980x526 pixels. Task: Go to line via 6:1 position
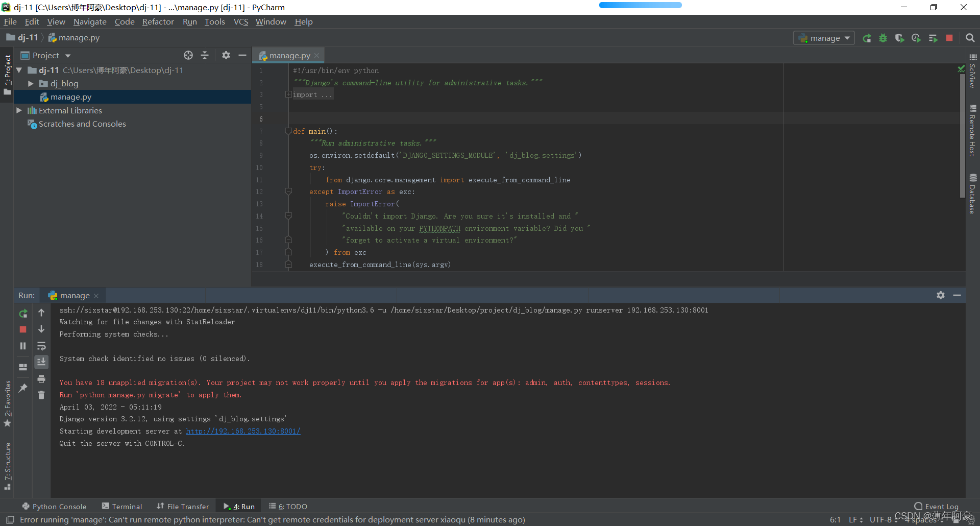835,520
